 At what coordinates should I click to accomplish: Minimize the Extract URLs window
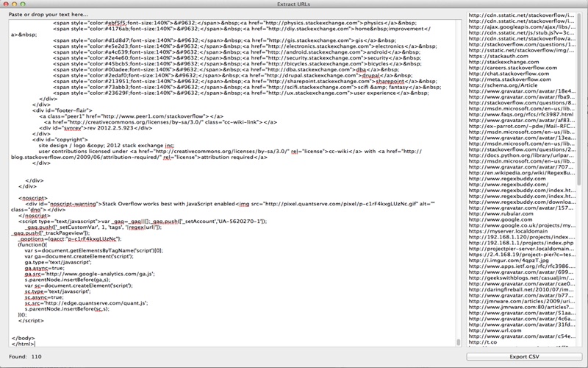pos(14,4)
